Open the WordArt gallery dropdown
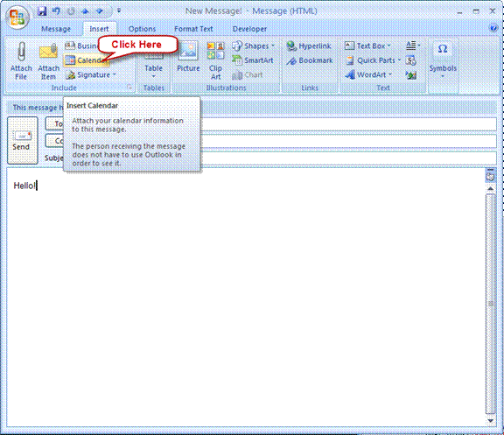This screenshot has height=435, width=504. 368,75
